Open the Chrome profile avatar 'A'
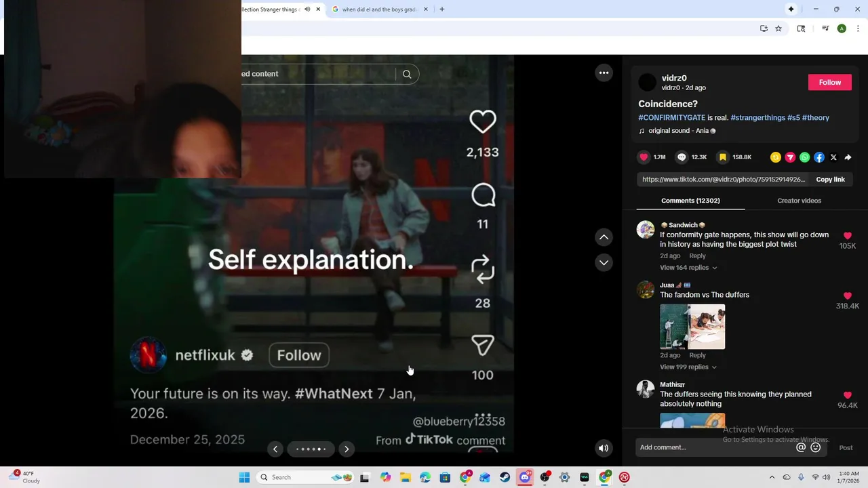This screenshot has height=488, width=868. coord(842,28)
